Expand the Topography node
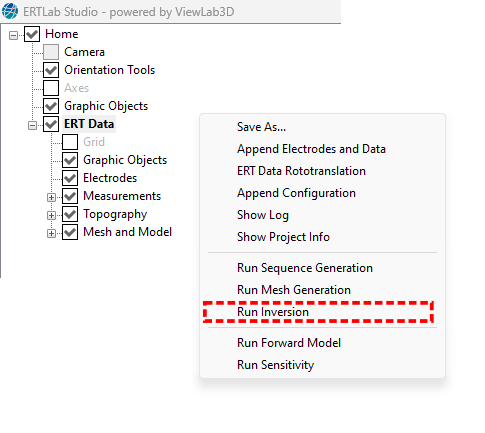The width and height of the screenshot is (485, 433). point(51,215)
